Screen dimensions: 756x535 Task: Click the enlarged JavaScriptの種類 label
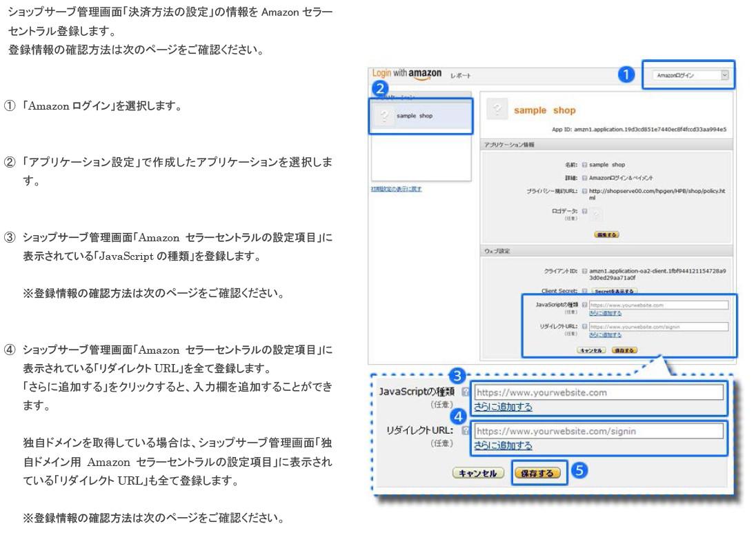tap(417, 392)
